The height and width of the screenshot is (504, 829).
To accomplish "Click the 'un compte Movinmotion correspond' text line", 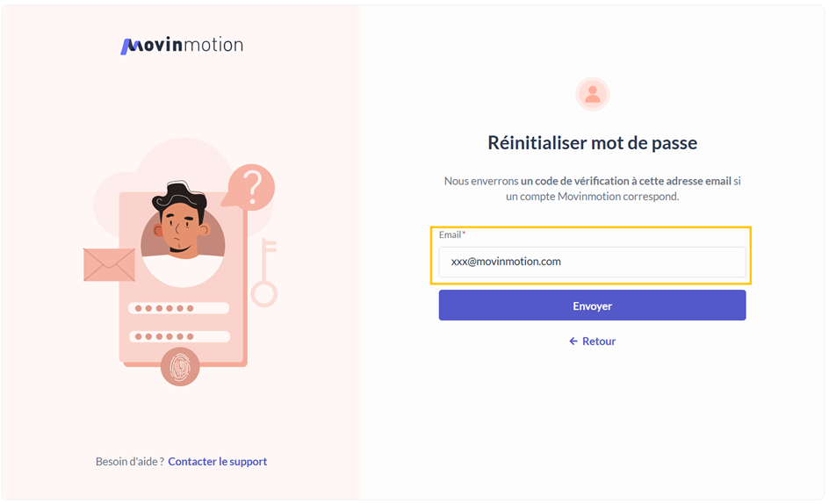I will click(592, 197).
